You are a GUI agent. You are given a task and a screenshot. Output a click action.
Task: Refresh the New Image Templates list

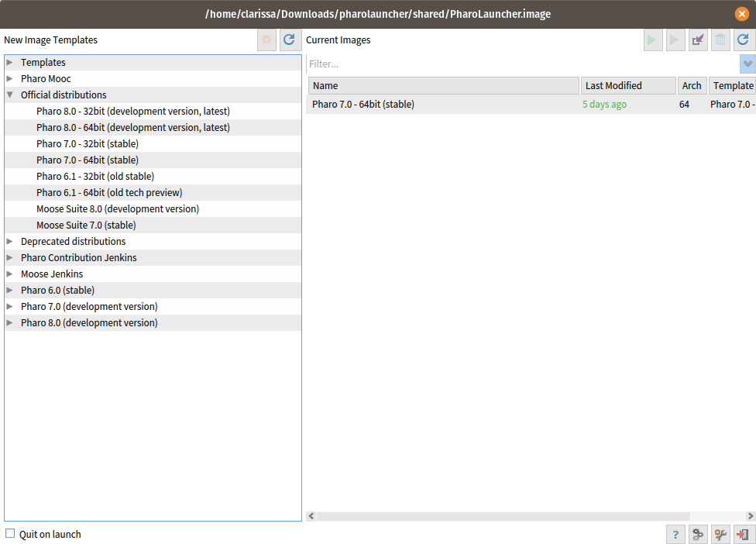coord(289,40)
